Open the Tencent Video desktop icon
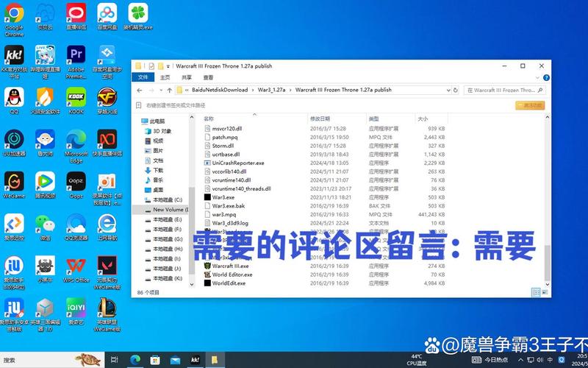Screen dimensions: 588x368 click(x=45, y=185)
